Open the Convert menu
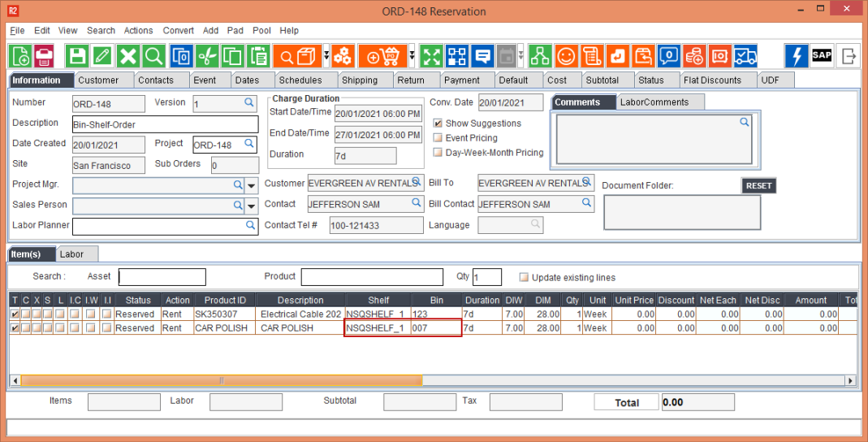This screenshot has width=868, height=442. (178, 31)
